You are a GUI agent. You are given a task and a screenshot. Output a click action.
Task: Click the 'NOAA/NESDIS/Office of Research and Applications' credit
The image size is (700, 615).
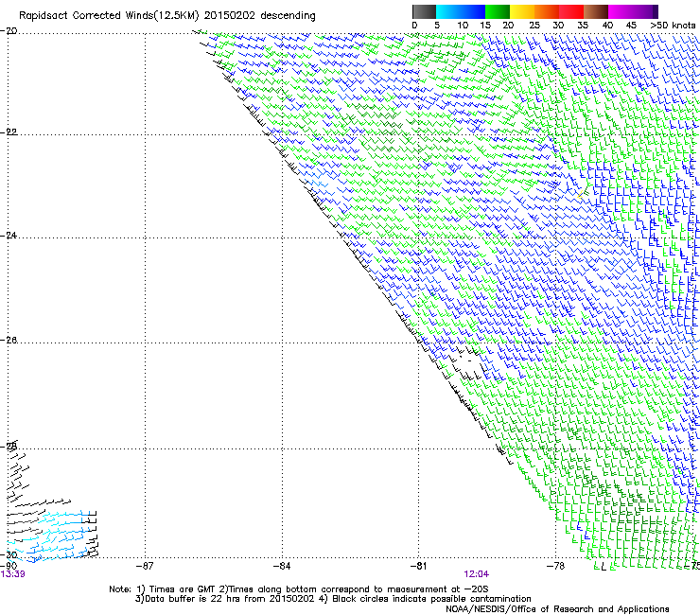pos(557,608)
